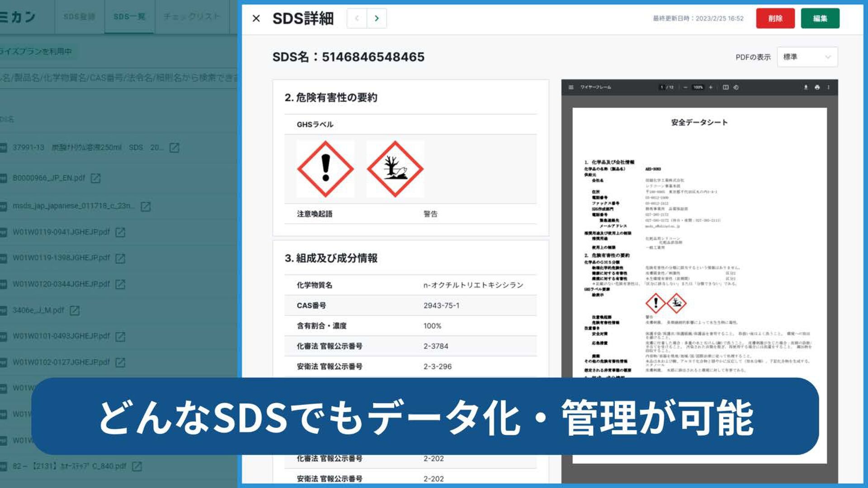The width and height of the screenshot is (868, 488).
Task: Click the PDF fit-to-page icon
Action: (x=726, y=87)
